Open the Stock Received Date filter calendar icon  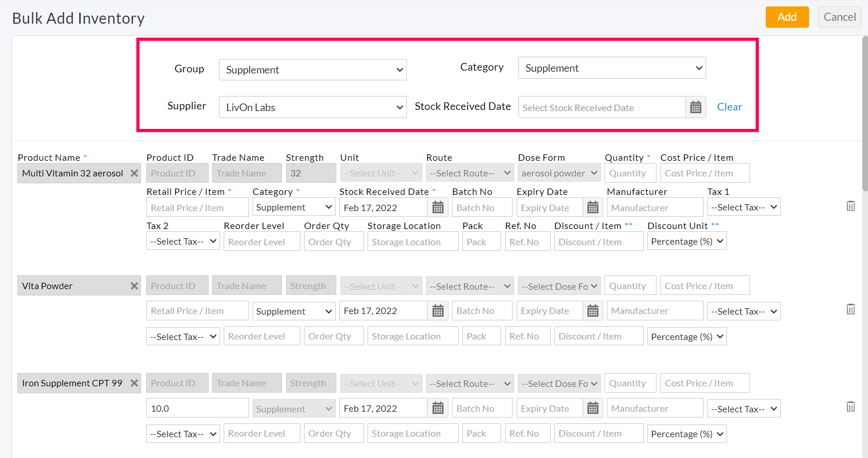click(695, 107)
